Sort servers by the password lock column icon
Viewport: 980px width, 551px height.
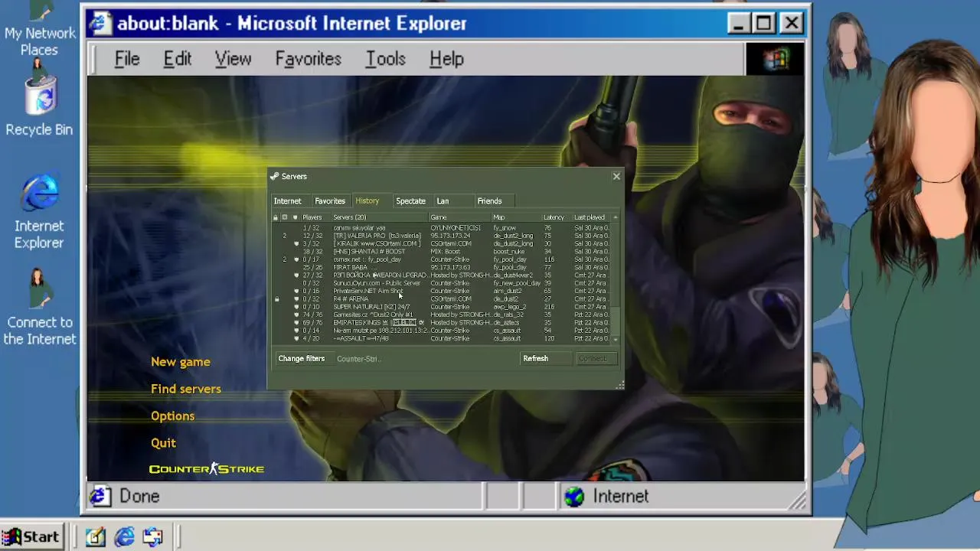(276, 217)
